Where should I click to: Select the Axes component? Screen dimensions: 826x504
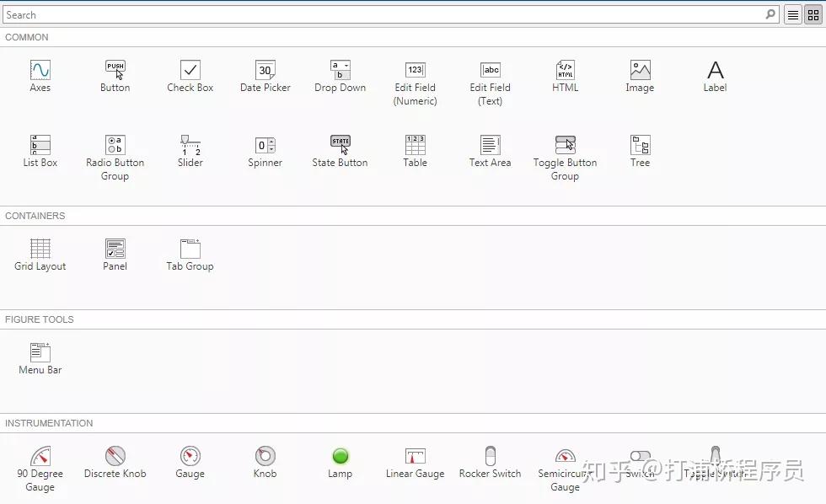(40, 77)
